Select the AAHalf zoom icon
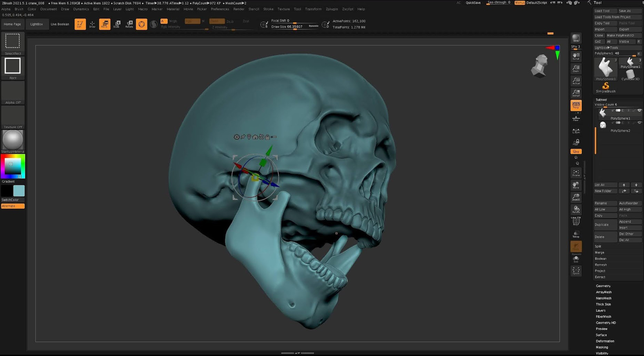The height and width of the screenshot is (356, 644). click(576, 93)
